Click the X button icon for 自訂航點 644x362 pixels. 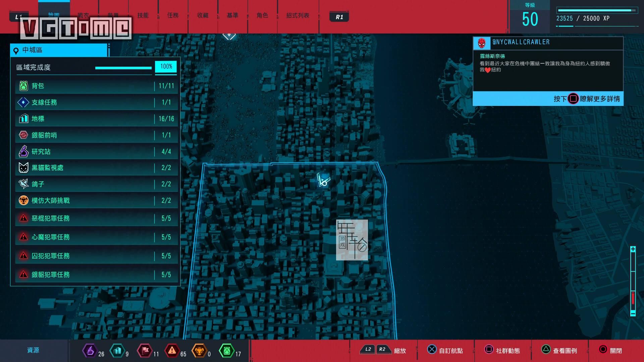point(432,349)
